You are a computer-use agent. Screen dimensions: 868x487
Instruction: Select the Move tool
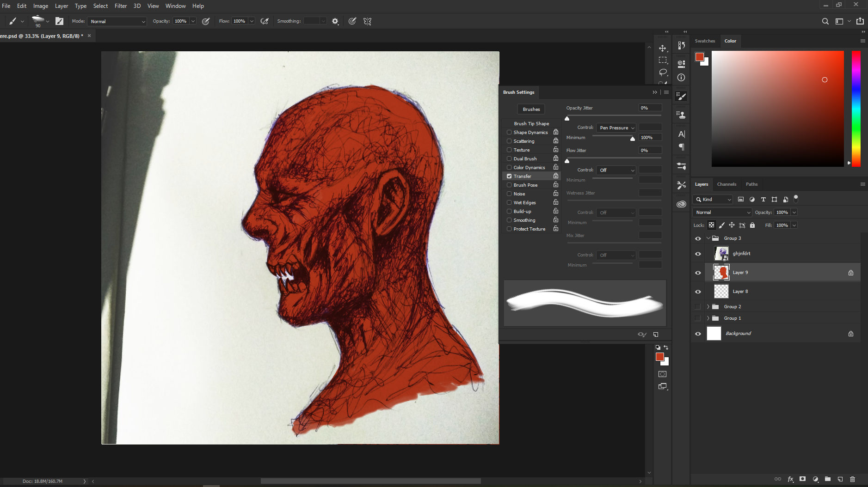pos(663,48)
